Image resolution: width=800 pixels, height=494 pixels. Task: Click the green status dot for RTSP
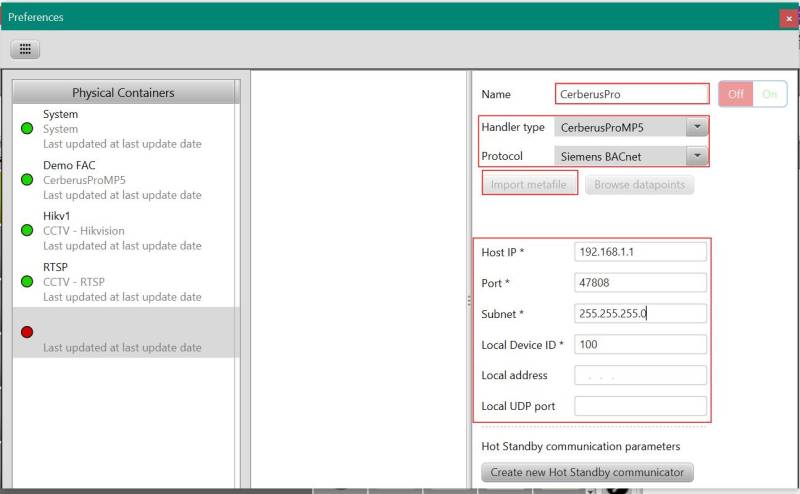(x=27, y=282)
